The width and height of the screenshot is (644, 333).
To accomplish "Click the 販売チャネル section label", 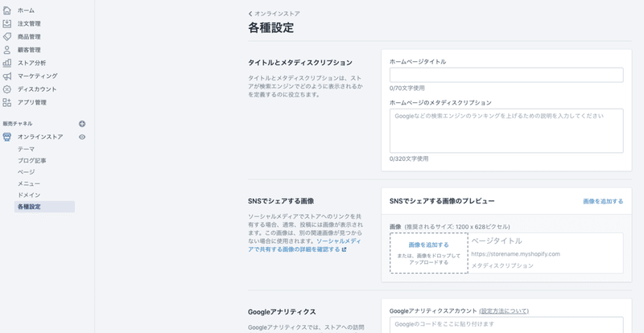I will [x=17, y=124].
